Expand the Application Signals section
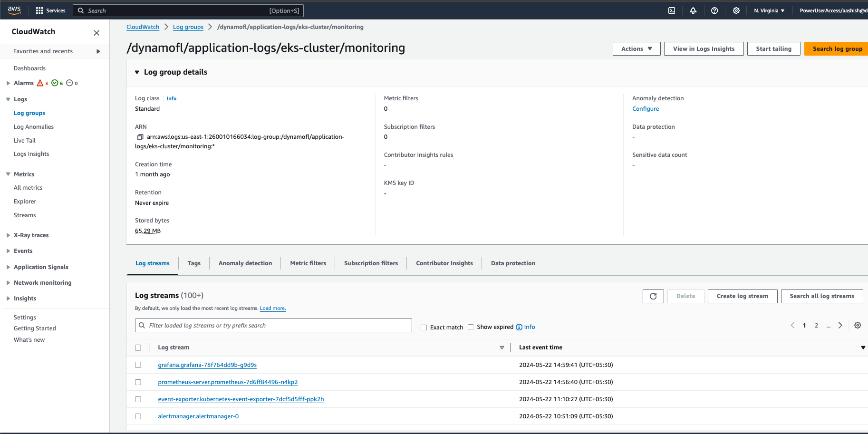 8,267
